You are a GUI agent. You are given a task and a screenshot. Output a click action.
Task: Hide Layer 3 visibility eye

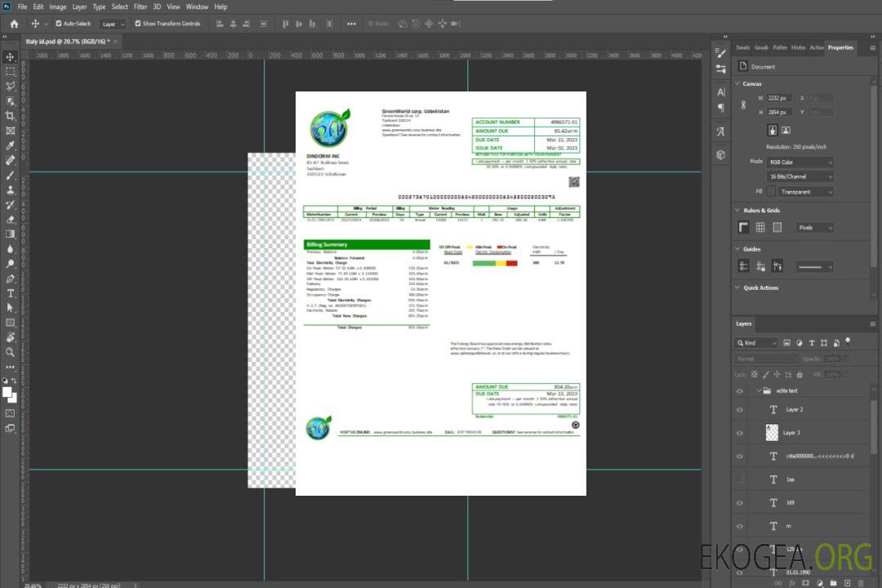[x=740, y=434]
